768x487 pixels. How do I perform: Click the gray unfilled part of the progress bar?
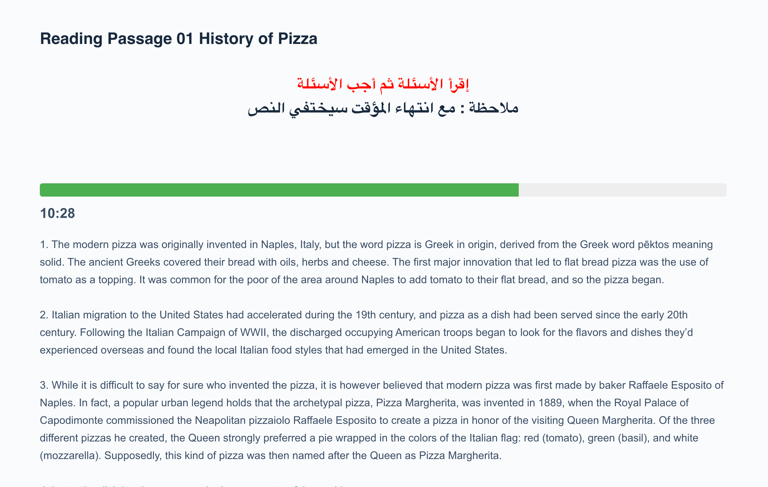point(623,190)
